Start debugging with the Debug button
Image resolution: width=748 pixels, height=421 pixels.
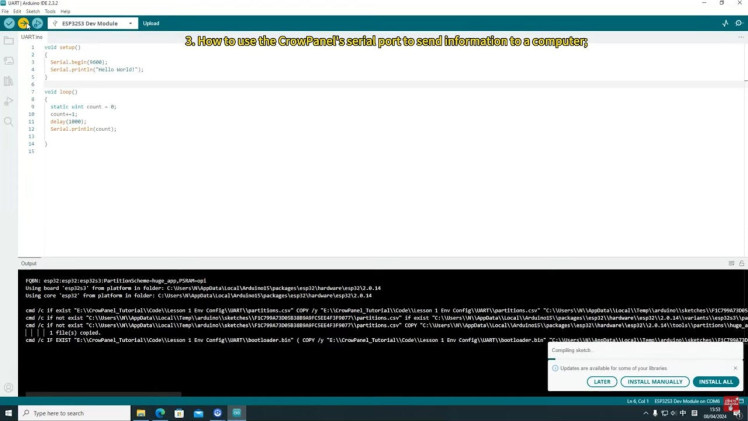tap(37, 23)
